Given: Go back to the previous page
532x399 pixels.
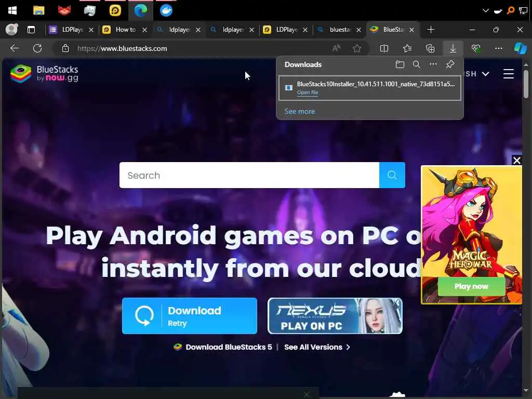Looking at the screenshot, I should click(x=14, y=48).
